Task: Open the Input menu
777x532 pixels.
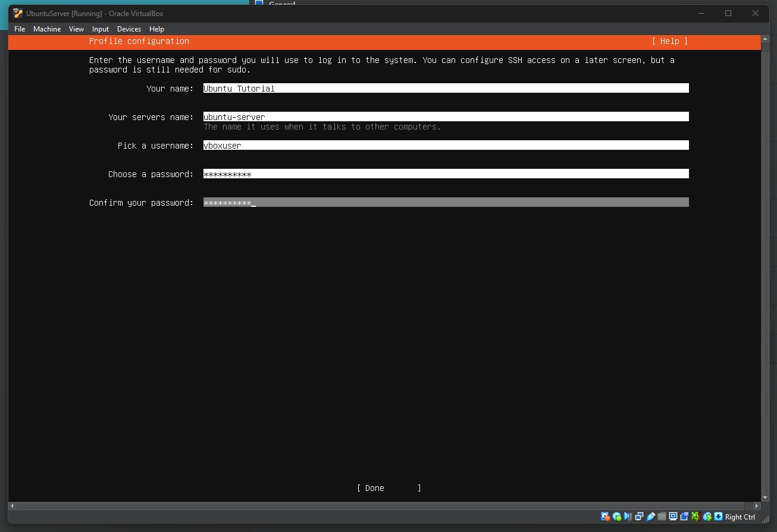Action: [x=100, y=29]
